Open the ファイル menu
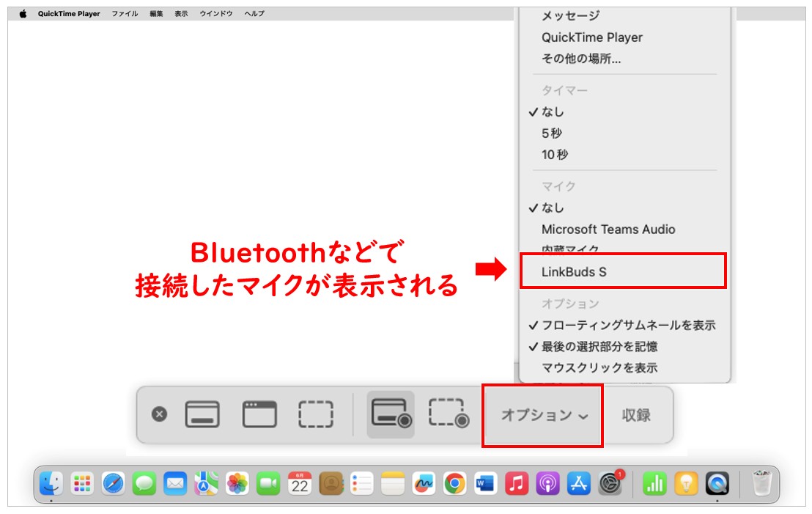812x514 pixels. (125, 13)
